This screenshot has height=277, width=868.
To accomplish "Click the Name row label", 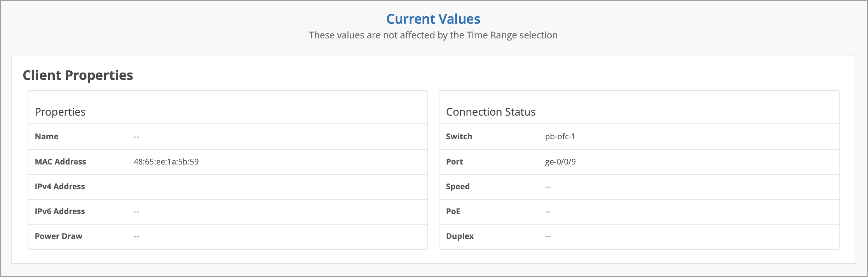I will click(x=47, y=137).
